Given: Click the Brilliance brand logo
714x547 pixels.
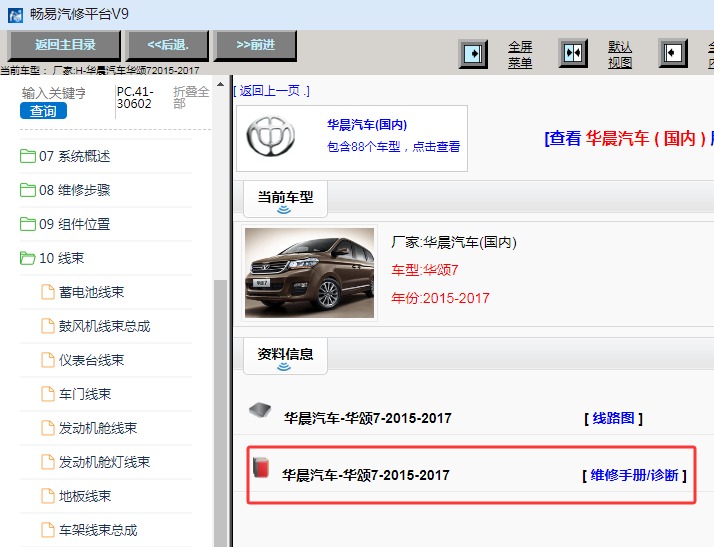Looking at the screenshot, I should (270, 137).
